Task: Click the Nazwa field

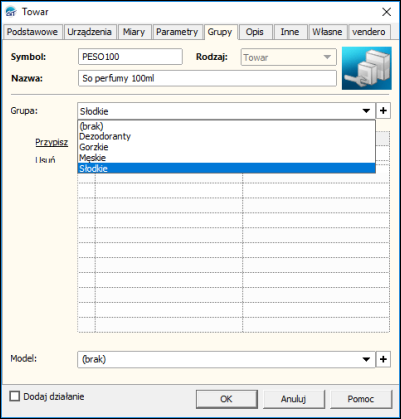Action: click(x=207, y=79)
